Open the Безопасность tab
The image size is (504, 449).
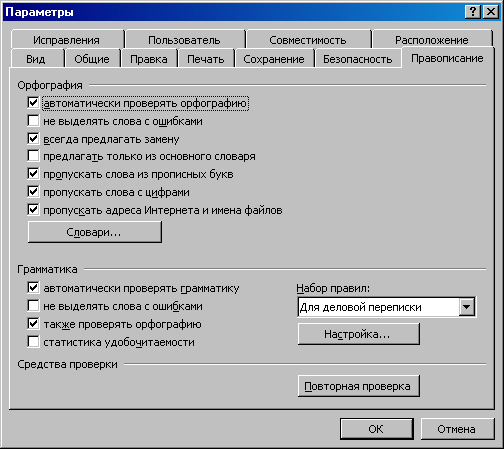pos(357,59)
